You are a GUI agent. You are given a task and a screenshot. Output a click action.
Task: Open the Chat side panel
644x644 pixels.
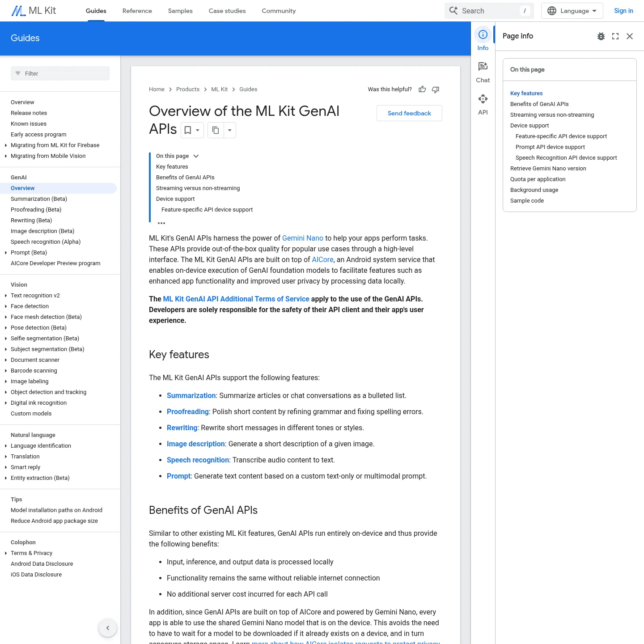pos(483,72)
